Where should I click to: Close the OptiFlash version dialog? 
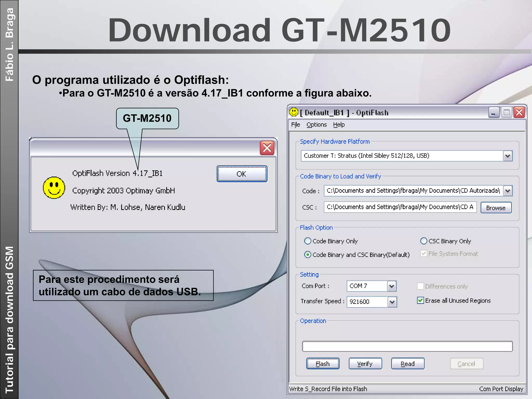[x=267, y=148]
